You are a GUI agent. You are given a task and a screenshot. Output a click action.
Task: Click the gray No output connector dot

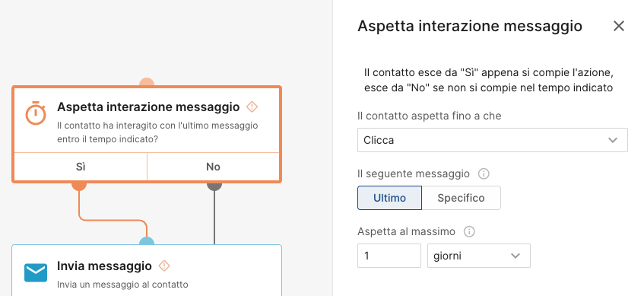pyautogui.click(x=214, y=184)
